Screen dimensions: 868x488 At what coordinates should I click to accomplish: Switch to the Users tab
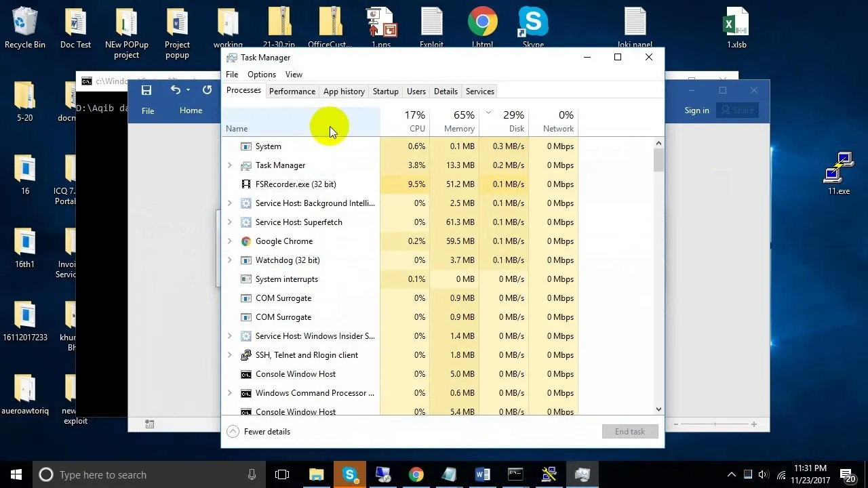[x=416, y=91]
